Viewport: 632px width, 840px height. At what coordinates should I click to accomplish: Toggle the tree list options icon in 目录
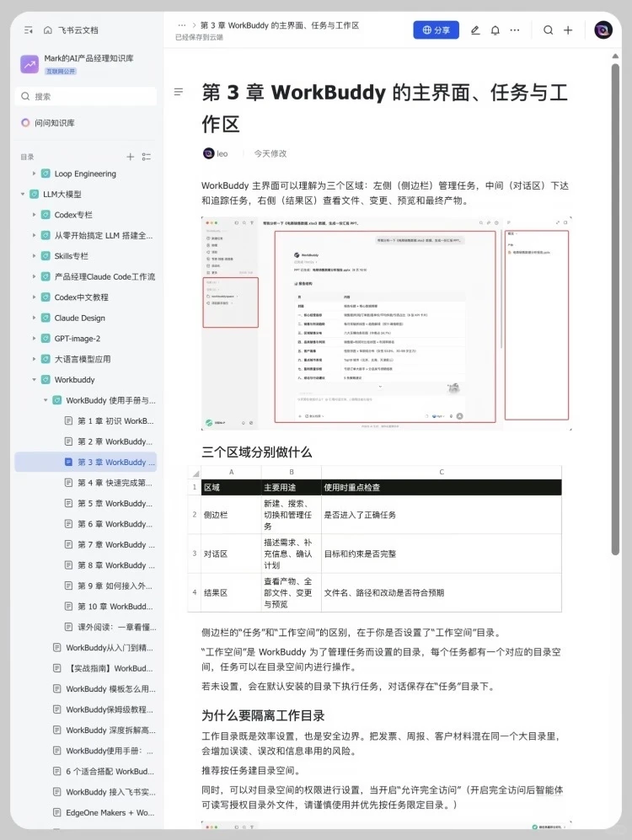tap(147, 157)
